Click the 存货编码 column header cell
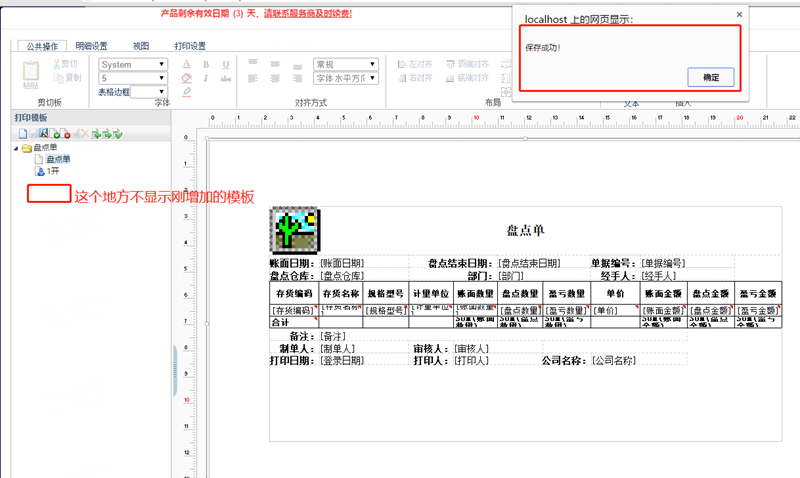The height and width of the screenshot is (478, 800). [x=294, y=293]
